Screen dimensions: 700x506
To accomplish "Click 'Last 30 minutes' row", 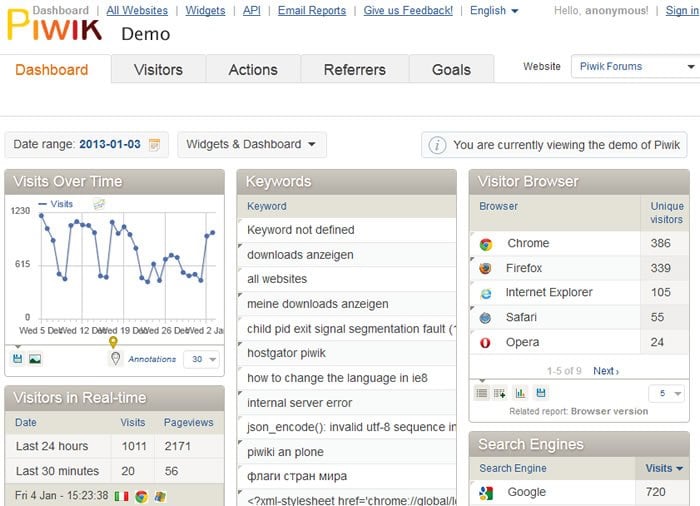I will [x=115, y=471].
